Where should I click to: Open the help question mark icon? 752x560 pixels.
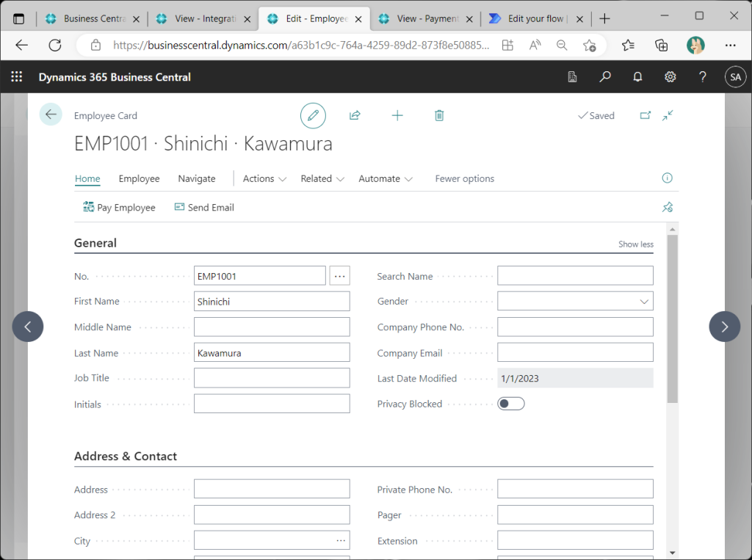pos(703,77)
